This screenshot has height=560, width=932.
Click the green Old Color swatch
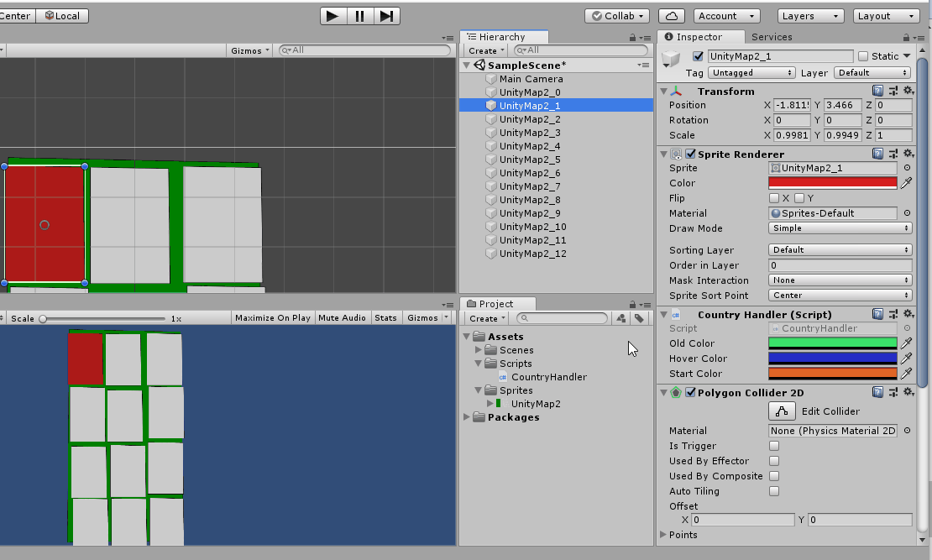832,343
